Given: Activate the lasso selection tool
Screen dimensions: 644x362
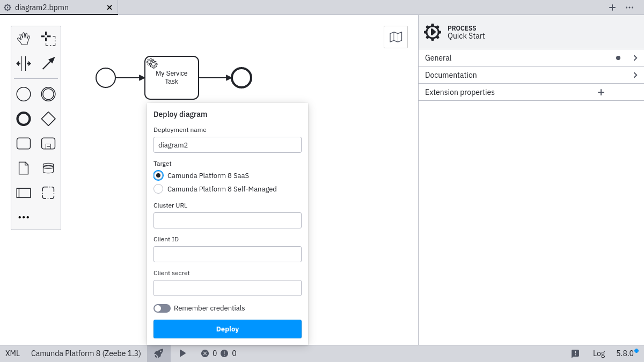Looking at the screenshot, I should [48, 39].
